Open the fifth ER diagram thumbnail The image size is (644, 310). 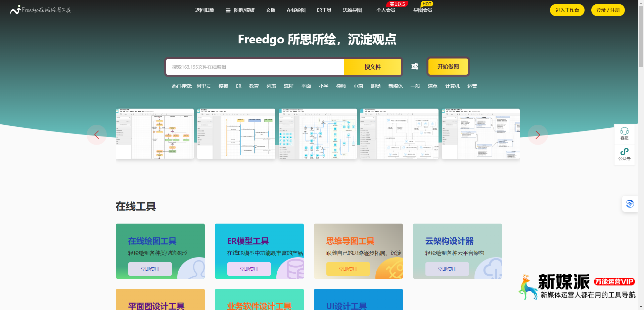coord(481,134)
